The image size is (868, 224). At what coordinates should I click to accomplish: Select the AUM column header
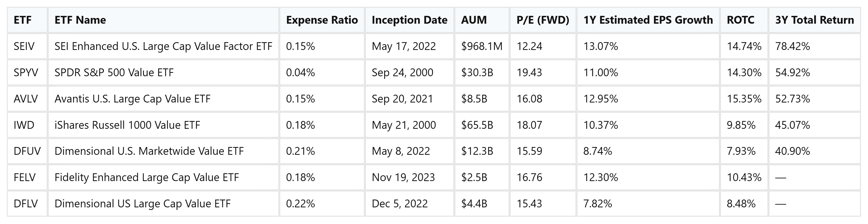(x=474, y=20)
